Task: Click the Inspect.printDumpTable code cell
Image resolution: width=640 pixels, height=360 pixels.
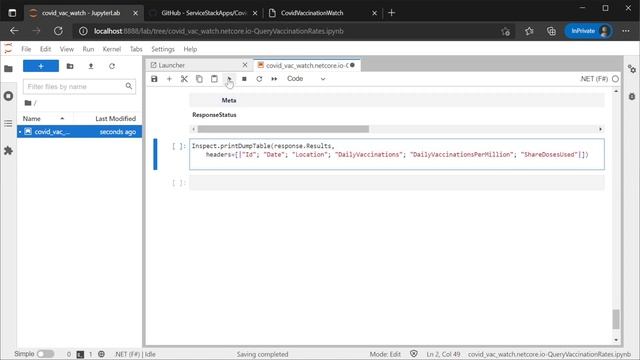Action: click(x=397, y=154)
